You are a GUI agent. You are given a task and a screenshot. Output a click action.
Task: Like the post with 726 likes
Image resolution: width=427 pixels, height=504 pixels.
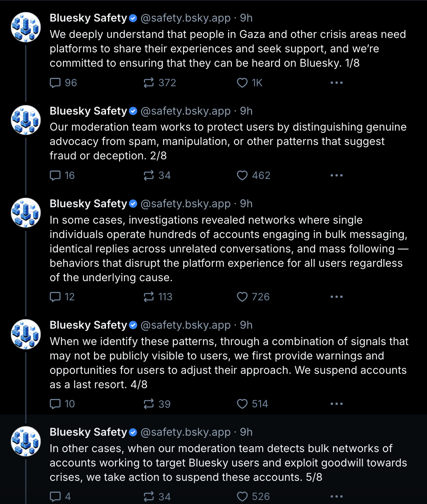[253, 297]
